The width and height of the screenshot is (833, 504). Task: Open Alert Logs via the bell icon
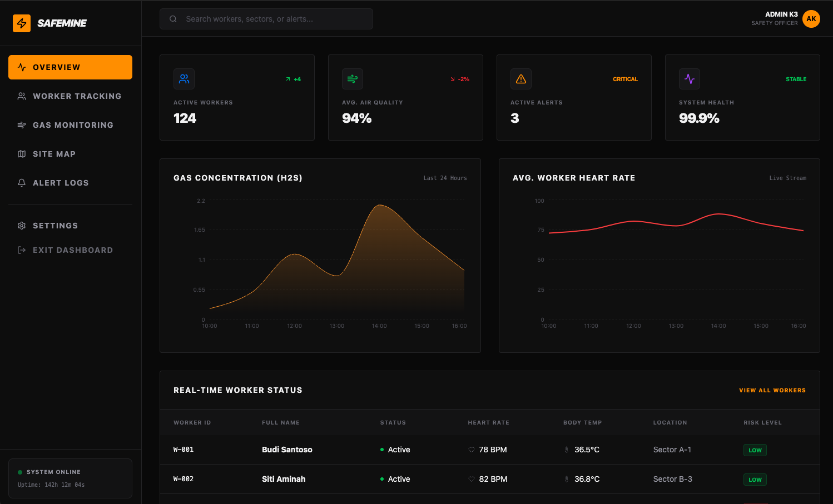point(22,182)
